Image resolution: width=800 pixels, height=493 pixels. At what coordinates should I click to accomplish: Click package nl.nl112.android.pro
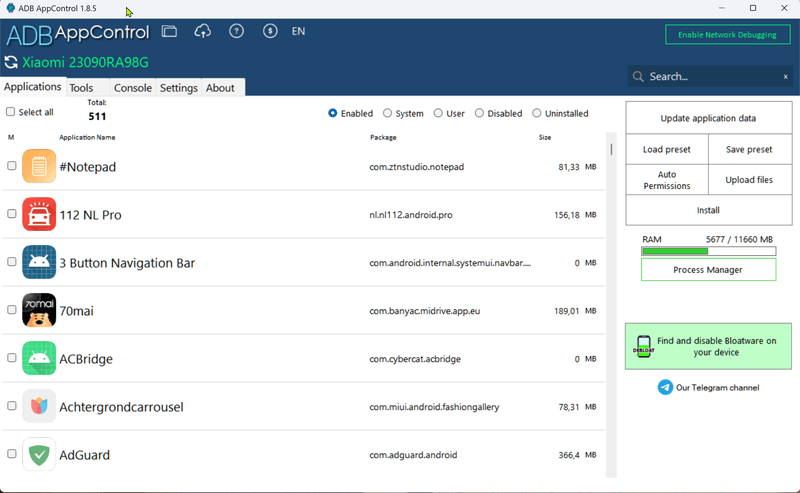pos(411,215)
